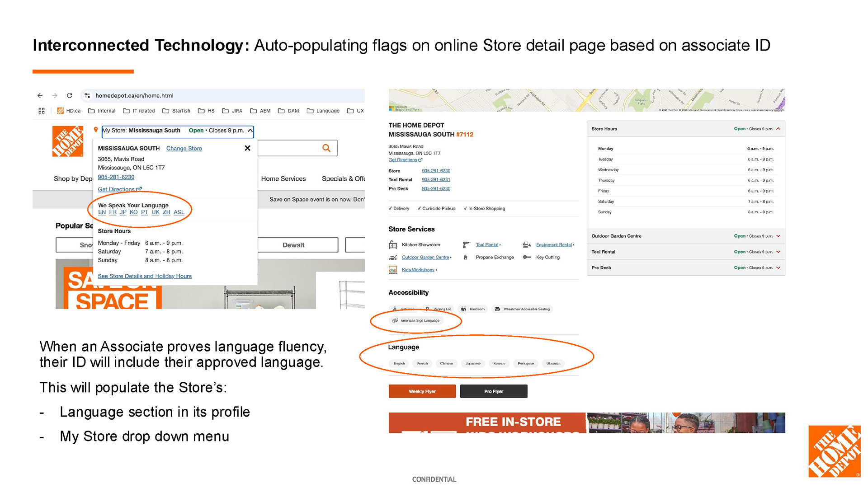The height and width of the screenshot is (488, 868).
Task: Select the Parking Lot accessibility chip
Action: [438, 309]
